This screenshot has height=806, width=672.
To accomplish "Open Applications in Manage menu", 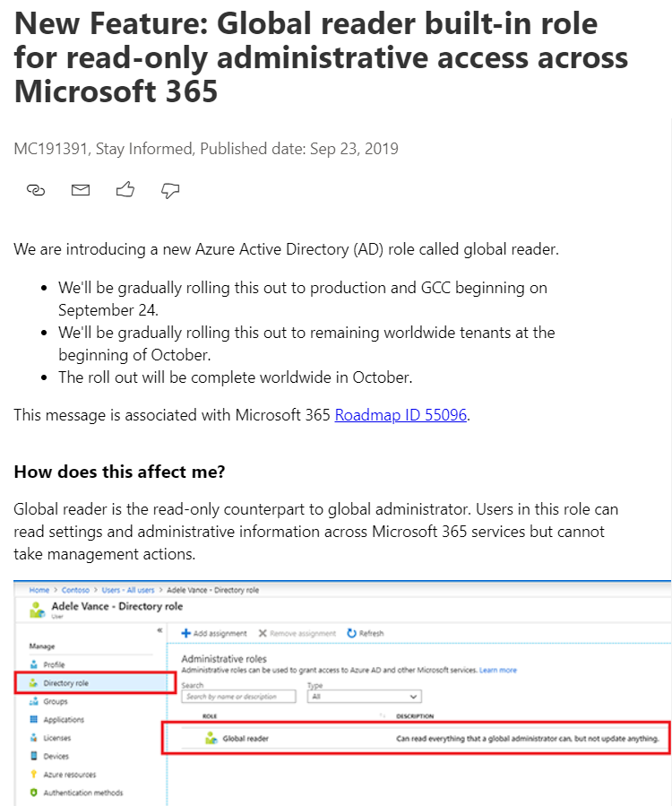I will (x=64, y=720).
